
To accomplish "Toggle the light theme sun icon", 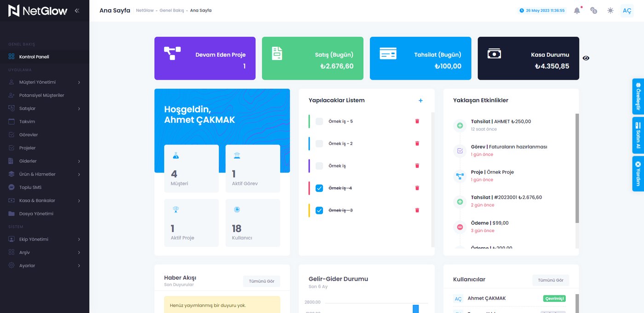I will 610,10.
